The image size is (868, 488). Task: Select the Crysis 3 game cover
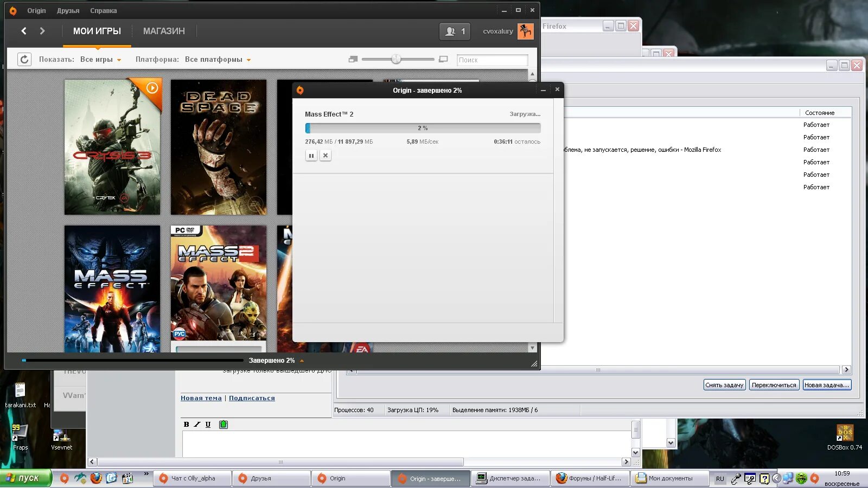click(112, 147)
